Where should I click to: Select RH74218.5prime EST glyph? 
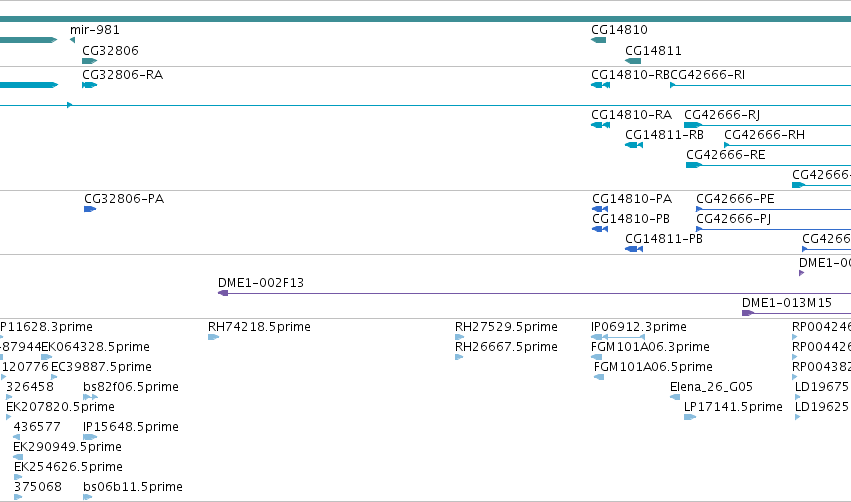(x=213, y=337)
